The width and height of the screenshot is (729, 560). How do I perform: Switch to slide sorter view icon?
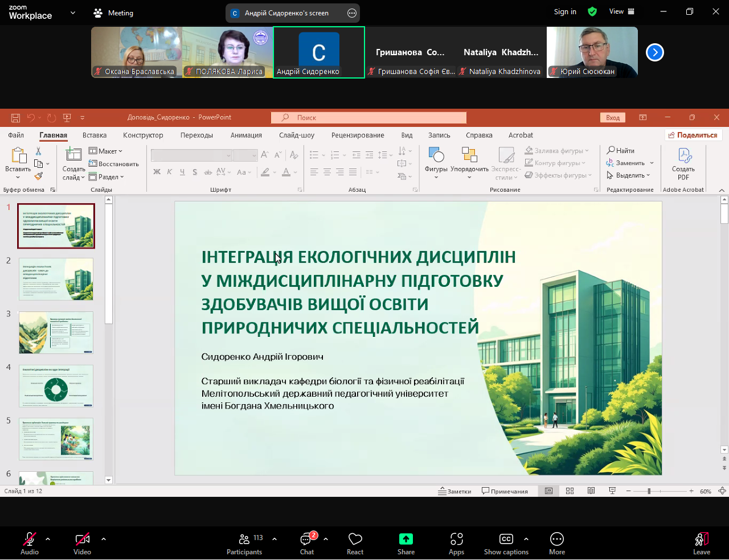pos(570,491)
